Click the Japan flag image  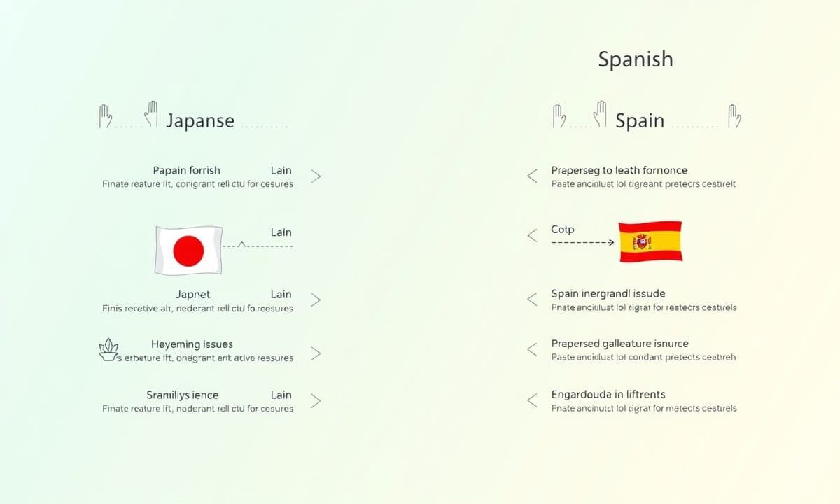click(188, 250)
